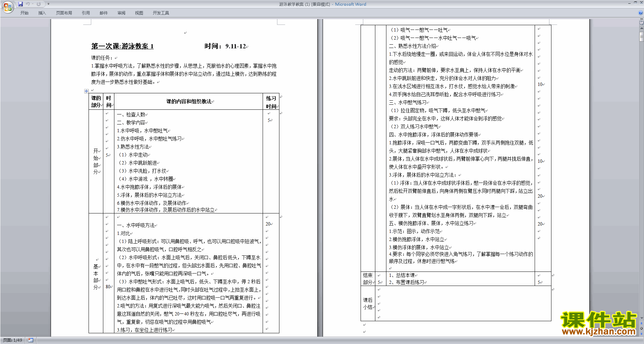This screenshot has height=344, width=644.
Task: Jump to previous page double-arrow button
Action: [x=641, y=324]
